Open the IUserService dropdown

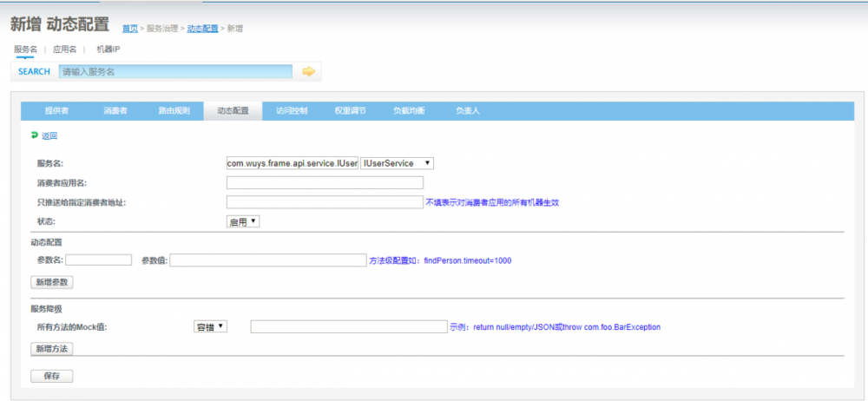point(397,163)
